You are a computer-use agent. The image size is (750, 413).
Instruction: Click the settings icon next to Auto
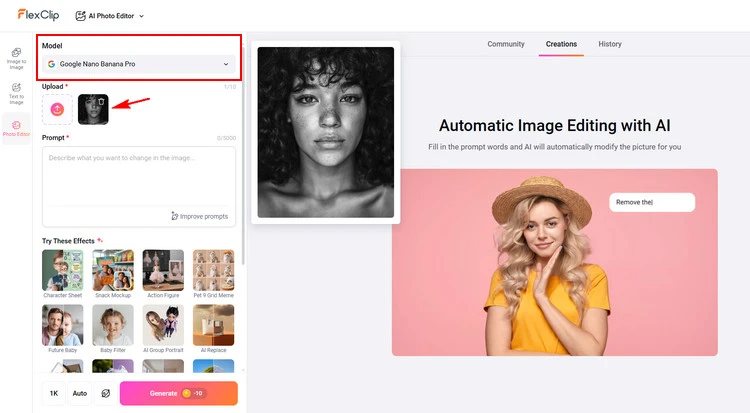(106, 393)
